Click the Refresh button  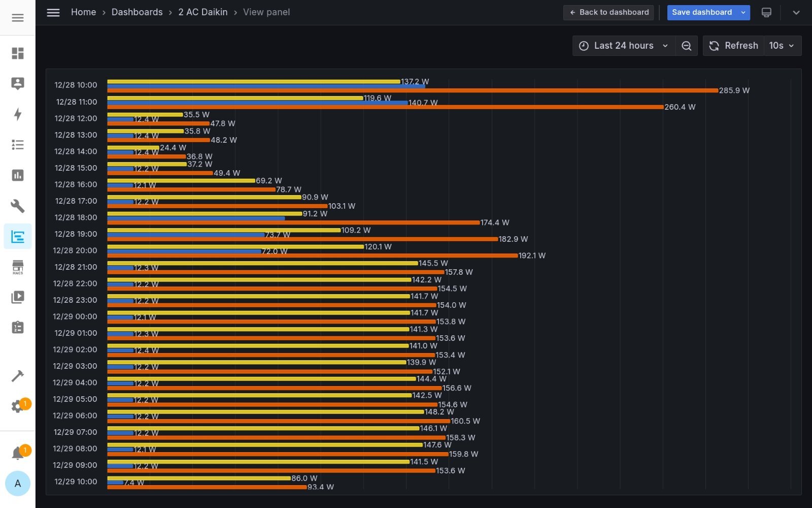coord(734,46)
